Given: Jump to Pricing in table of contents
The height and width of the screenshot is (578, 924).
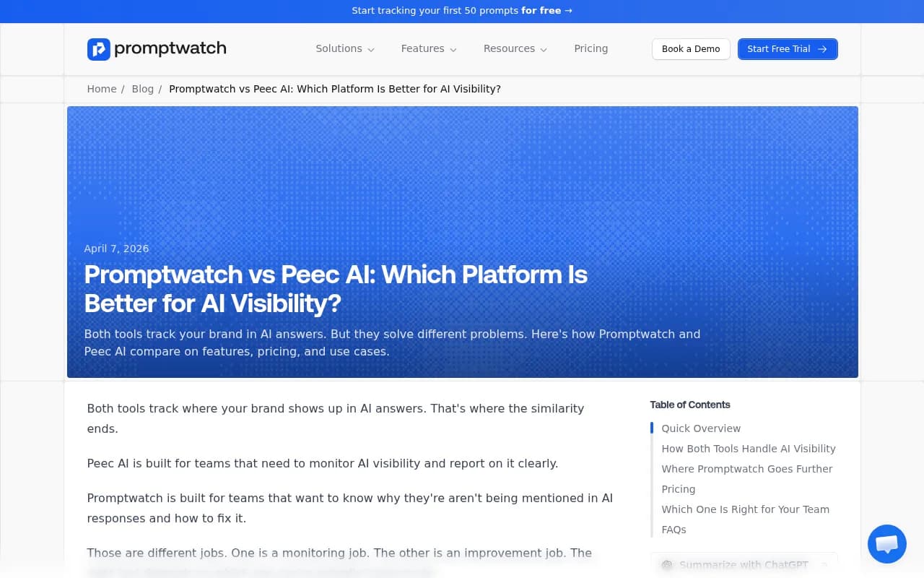Looking at the screenshot, I should tap(679, 489).
